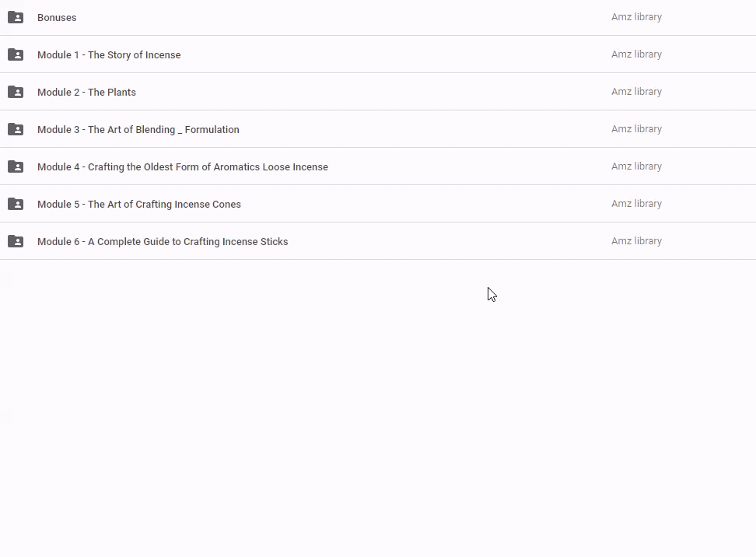Click the folder icon next to Module 2
Screen dimensions: 756x557
point(16,92)
